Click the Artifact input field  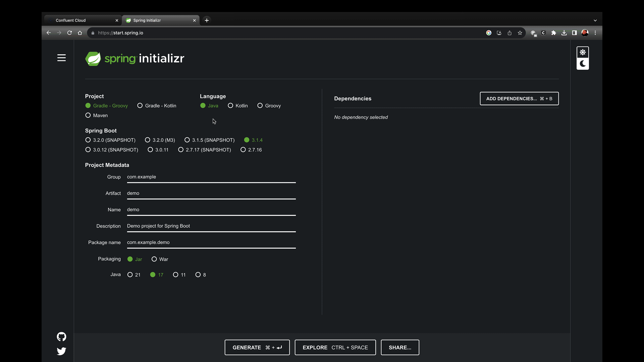[211, 193]
